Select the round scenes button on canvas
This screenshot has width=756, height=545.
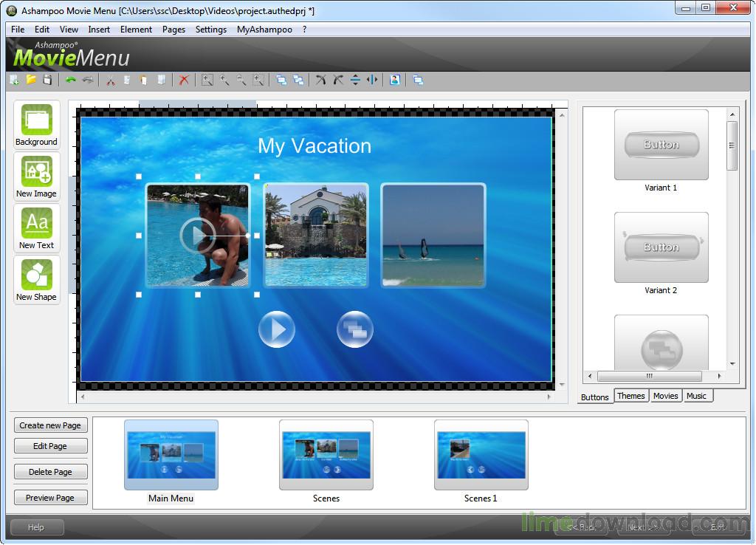point(355,329)
